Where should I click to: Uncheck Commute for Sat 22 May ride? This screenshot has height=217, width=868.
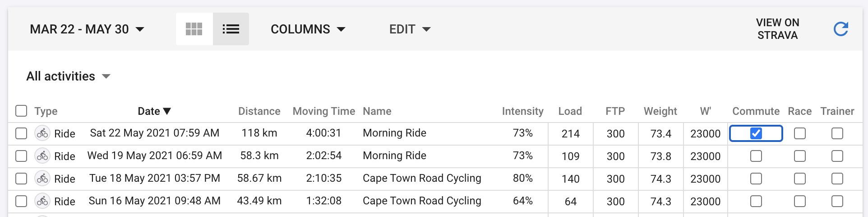pos(756,133)
